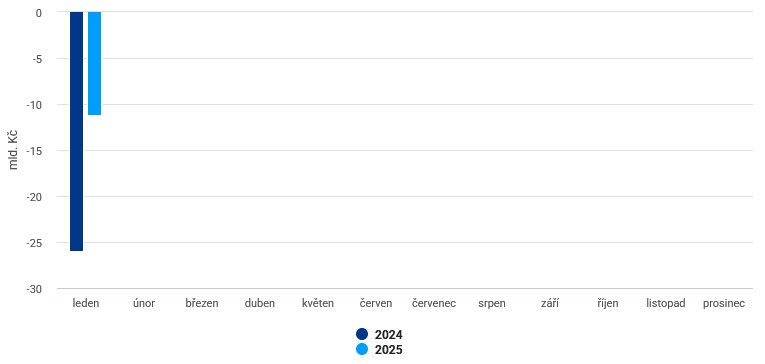Click the květen month axis label
The image size is (765, 364).
tap(318, 303)
